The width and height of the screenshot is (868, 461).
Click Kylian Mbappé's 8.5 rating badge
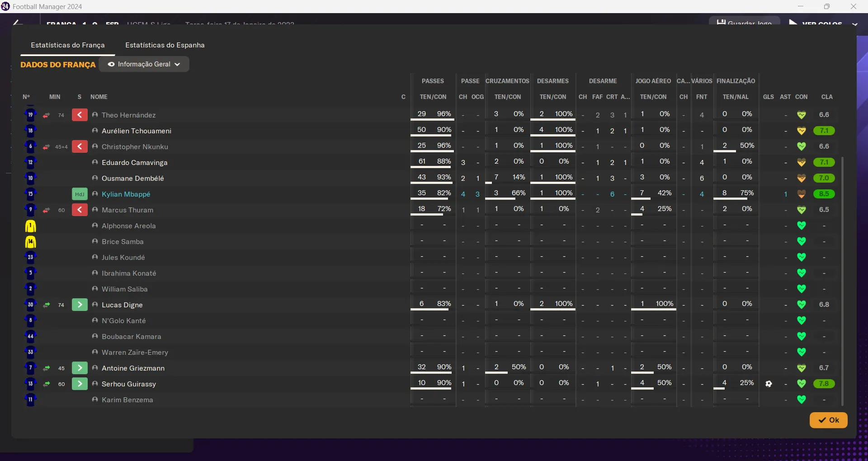(x=824, y=194)
